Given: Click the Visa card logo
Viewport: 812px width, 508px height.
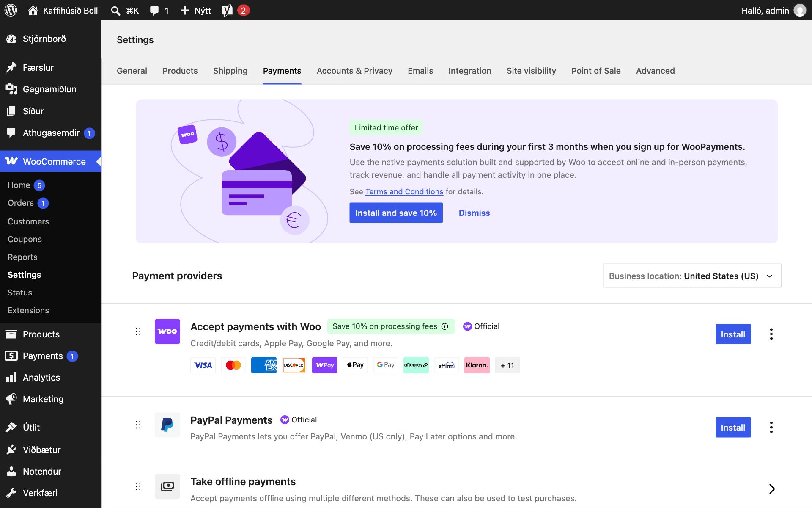Looking at the screenshot, I should 203,365.
